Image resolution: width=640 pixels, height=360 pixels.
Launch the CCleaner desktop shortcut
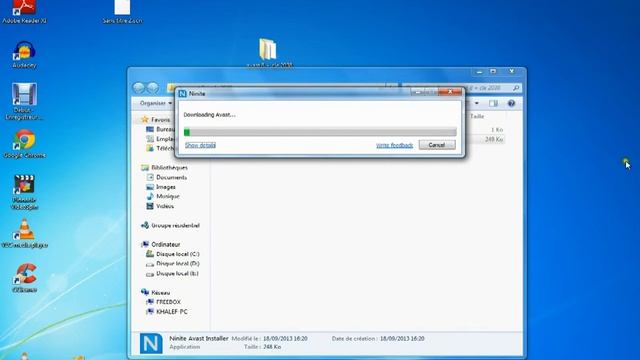pyautogui.click(x=24, y=278)
